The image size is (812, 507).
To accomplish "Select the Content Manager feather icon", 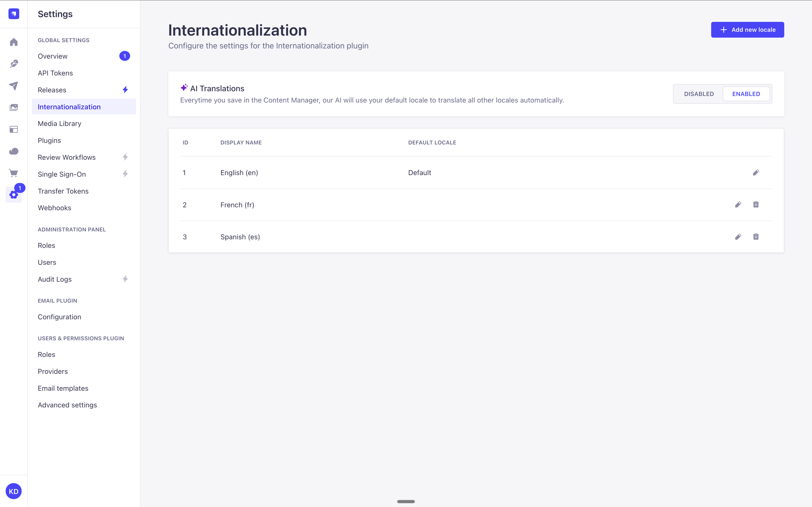I will pyautogui.click(x=14, y=64).
